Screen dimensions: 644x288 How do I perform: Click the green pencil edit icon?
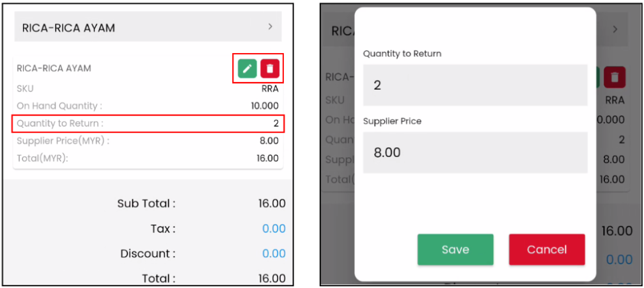pyautogui.click(x=247, y=68)
